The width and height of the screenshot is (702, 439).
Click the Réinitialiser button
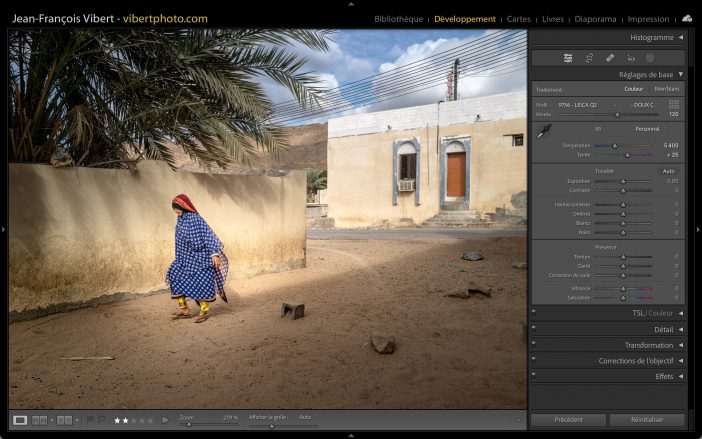[x=647, y=420]
